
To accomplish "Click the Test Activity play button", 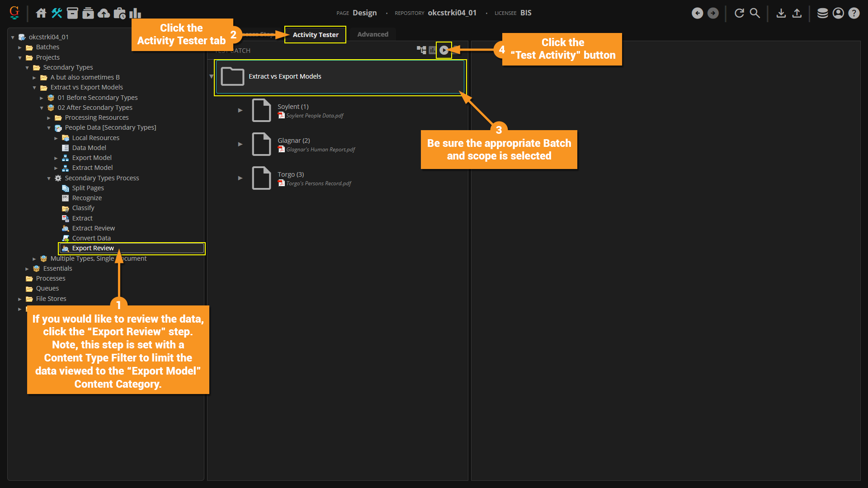I will [x=444, y=50].
